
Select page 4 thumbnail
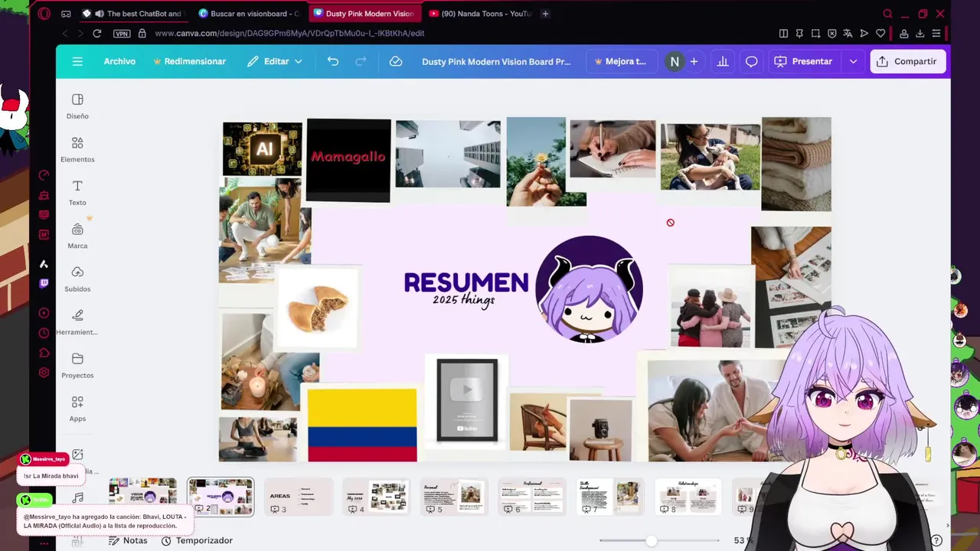377,497
